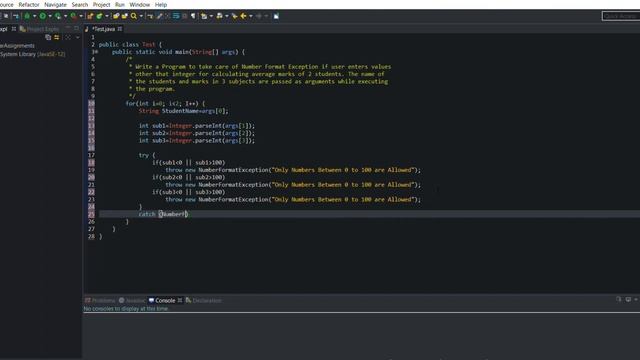Open the New Java Class dropdown arrow
Viewport: 640px width, 360px height.
click(107, 16)
